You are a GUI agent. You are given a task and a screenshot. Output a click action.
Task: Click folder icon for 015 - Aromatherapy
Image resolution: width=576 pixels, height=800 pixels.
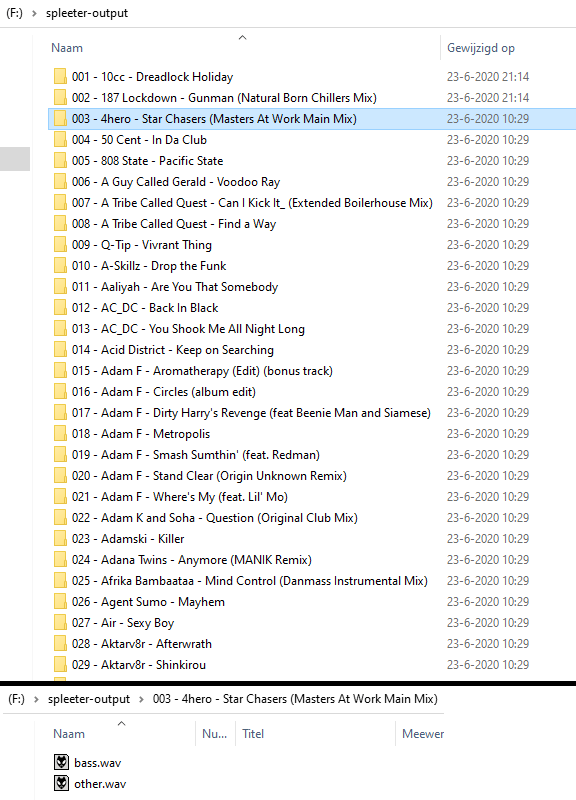point(60,370)
